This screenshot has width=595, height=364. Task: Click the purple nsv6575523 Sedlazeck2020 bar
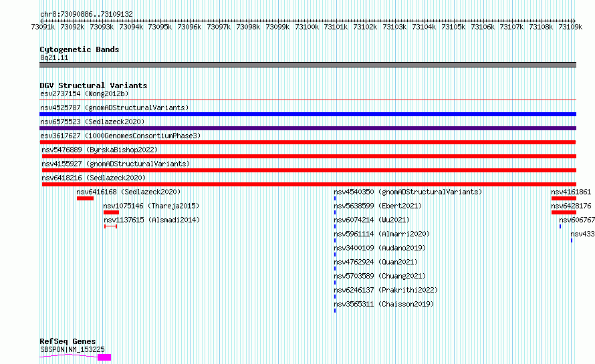pyautogui.click(x=308, y=128)
